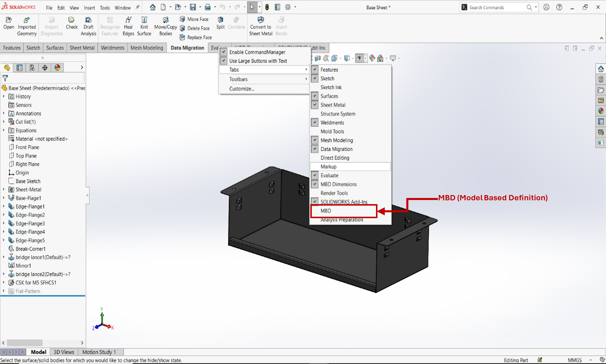Viewport: 606px width, 364px height.
Task: Select MBD in the Tabs list
Action: 326,211
